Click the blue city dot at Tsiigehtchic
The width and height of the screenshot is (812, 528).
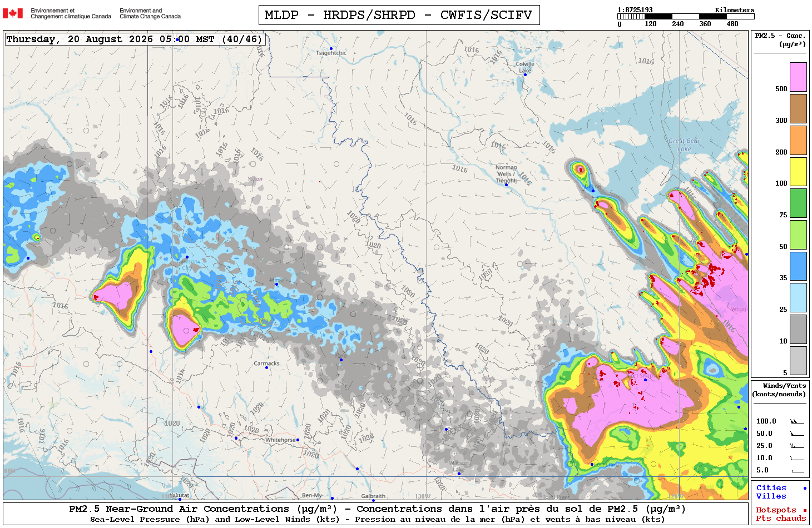(x=331, y=49)
